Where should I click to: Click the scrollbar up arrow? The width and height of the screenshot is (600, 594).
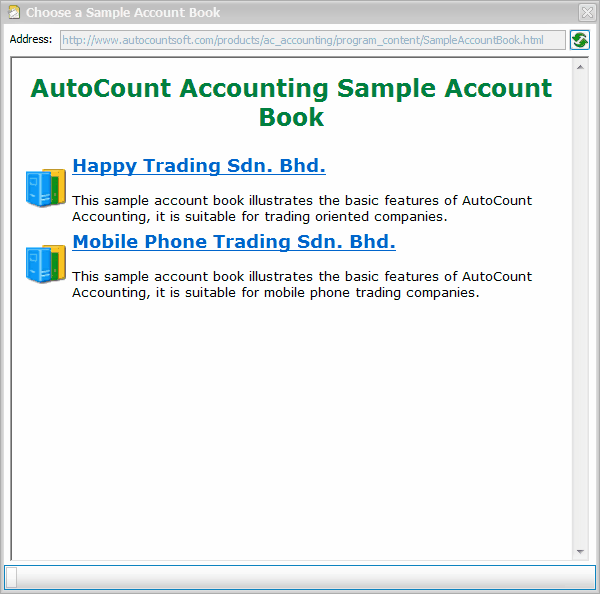point(580,67)
